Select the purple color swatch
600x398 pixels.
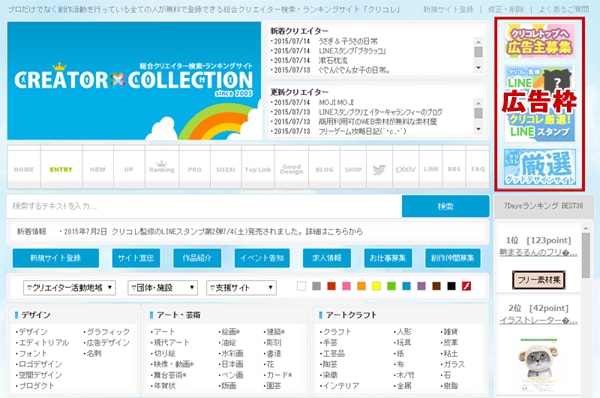(x=421, y=286)
